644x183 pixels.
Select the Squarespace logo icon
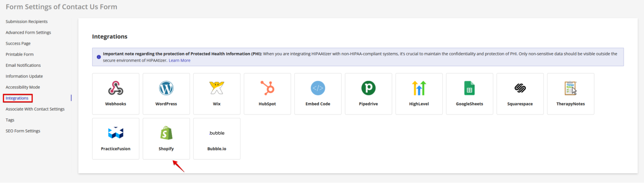(520, 88)
